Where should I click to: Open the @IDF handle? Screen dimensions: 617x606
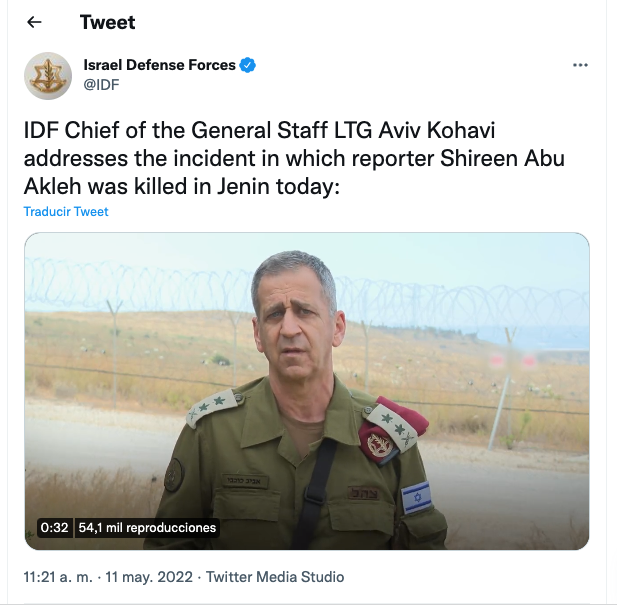click(102, 84)
